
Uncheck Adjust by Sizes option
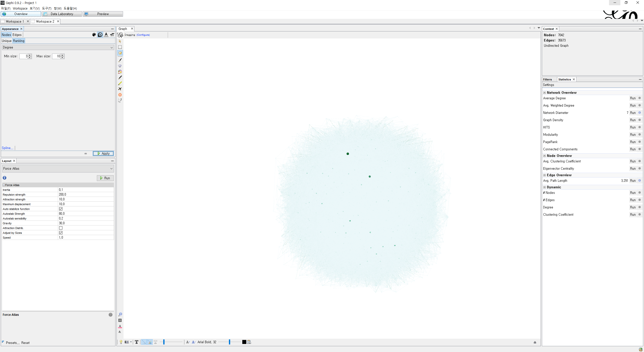[x=61, y=233]
